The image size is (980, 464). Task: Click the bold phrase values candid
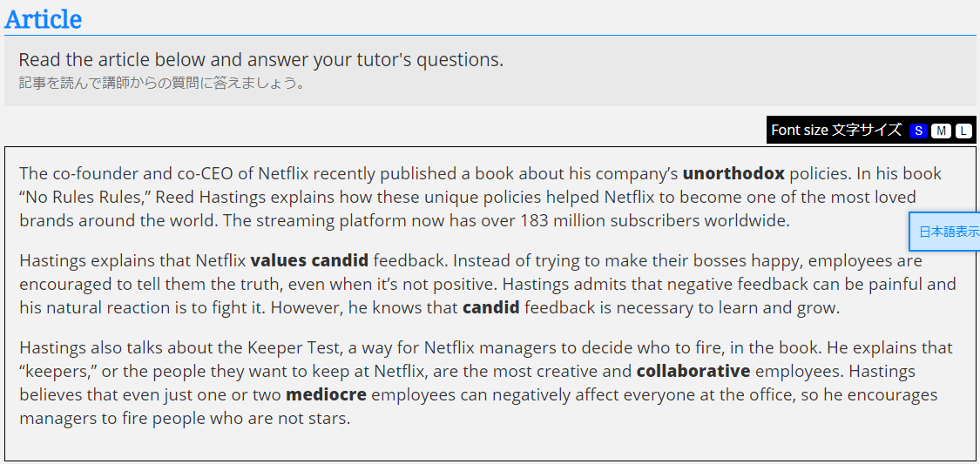click(x=309, y=260)
